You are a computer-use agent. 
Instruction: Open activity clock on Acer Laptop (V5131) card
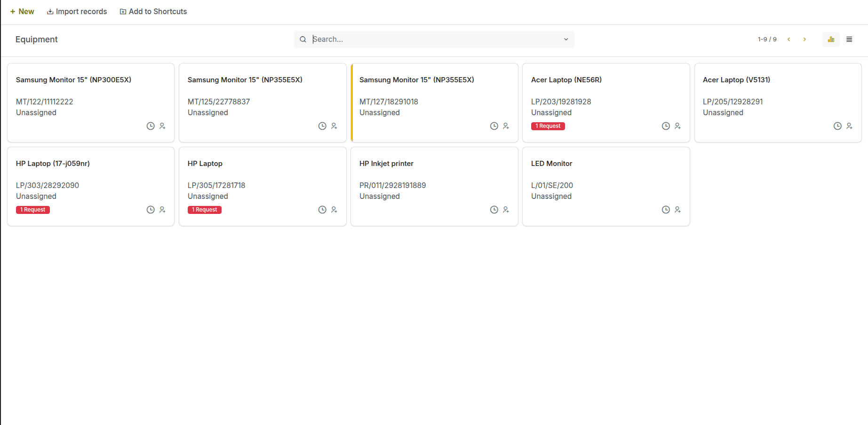(837, 126)
